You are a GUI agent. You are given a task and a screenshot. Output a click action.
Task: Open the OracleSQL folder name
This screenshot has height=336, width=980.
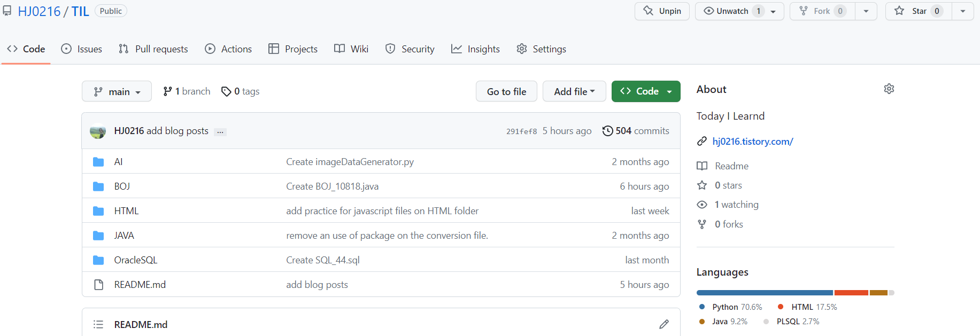click(x=136, y=260)
